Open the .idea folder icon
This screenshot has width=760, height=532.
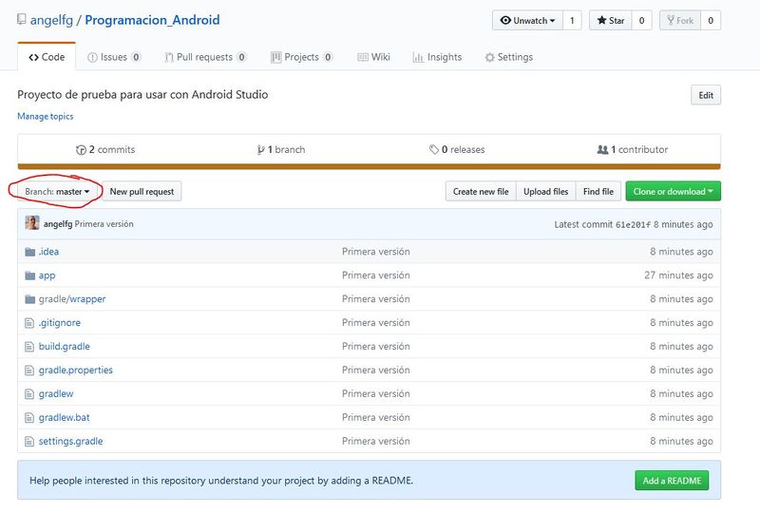pos(30,252)
